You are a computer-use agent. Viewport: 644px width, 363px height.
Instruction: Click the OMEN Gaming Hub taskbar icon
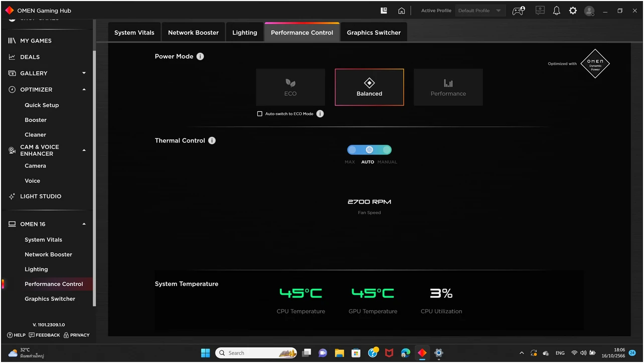point(422,353)
